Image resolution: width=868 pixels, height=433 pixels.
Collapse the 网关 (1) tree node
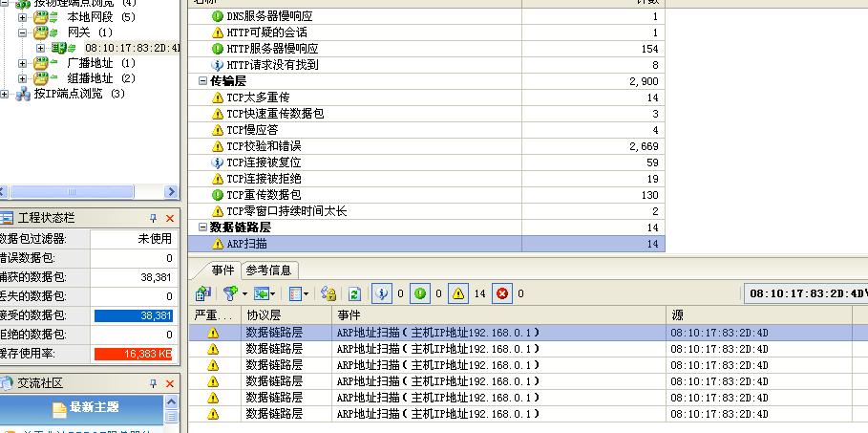click(22, 32)
